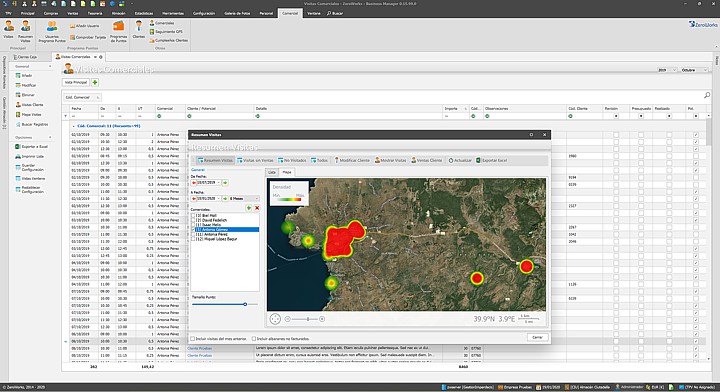Click Modificar Cliente in dialog toolbar
The width and height of the screenshot is (720, 392).
[352, 160]
